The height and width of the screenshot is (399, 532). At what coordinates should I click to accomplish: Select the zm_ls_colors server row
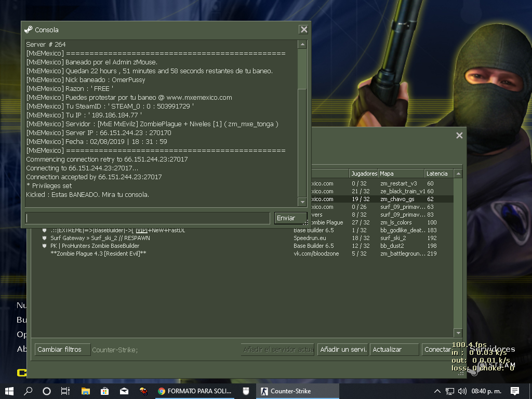tap(382, 222)
